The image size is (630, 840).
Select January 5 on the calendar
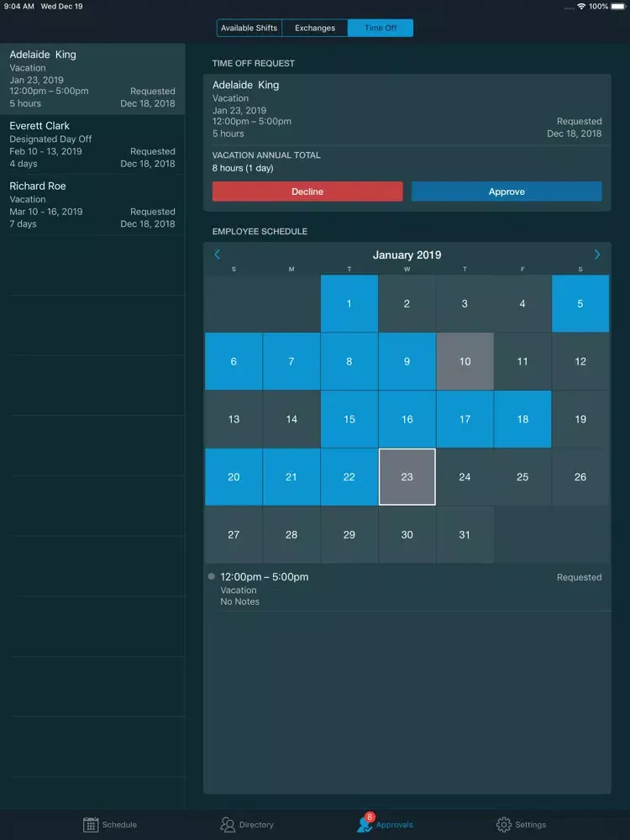tap(580, 304)
